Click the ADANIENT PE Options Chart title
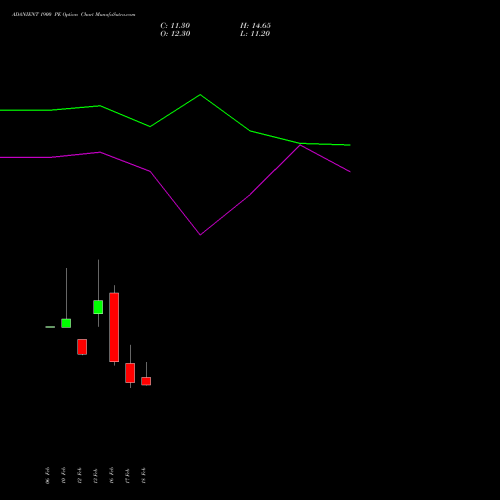 [74, 15]
